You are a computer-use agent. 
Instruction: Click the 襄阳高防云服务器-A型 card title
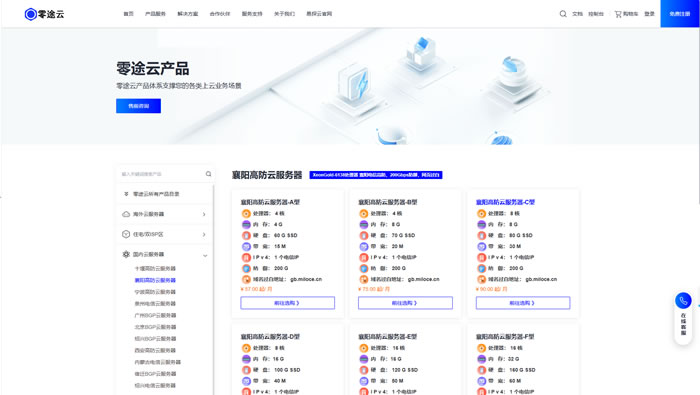[x=270, y=202]
